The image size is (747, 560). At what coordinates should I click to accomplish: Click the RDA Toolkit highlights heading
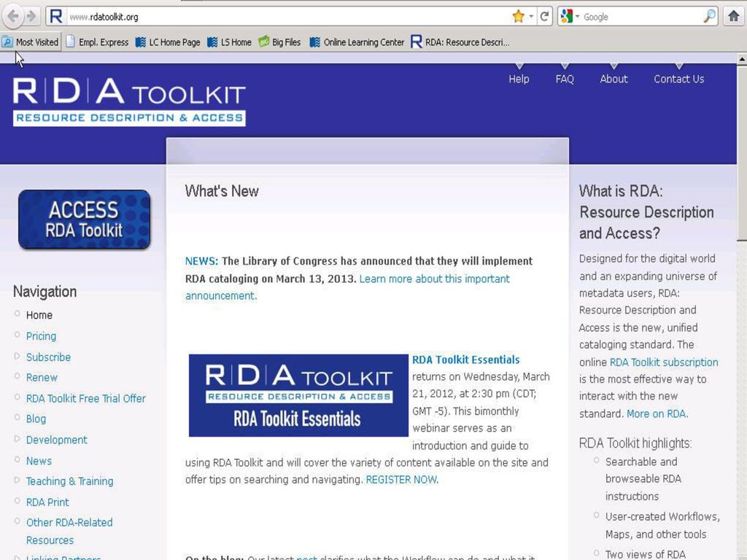point(635,443)
